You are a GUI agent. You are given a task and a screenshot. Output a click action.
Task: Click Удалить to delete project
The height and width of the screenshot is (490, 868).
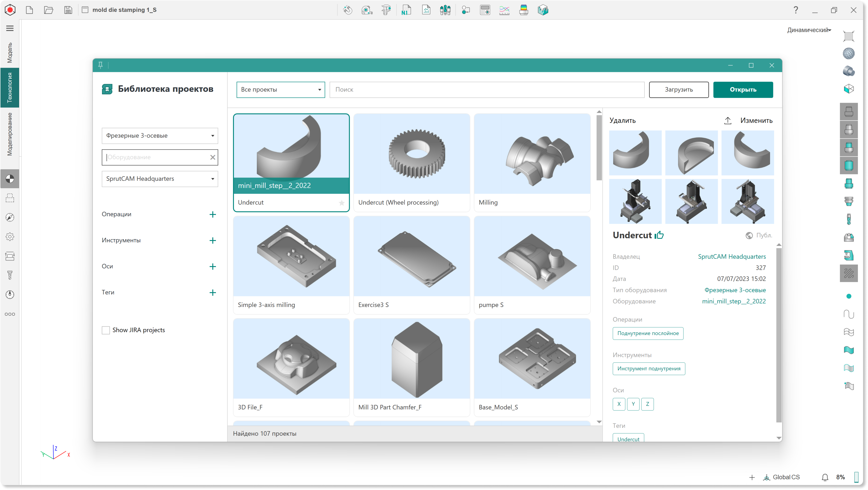click(622, 120)
